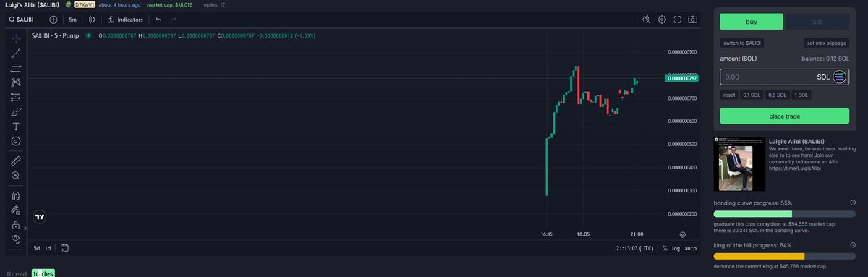Click the bonding curve progress bar
868x277 pixels.
[784, 214]
